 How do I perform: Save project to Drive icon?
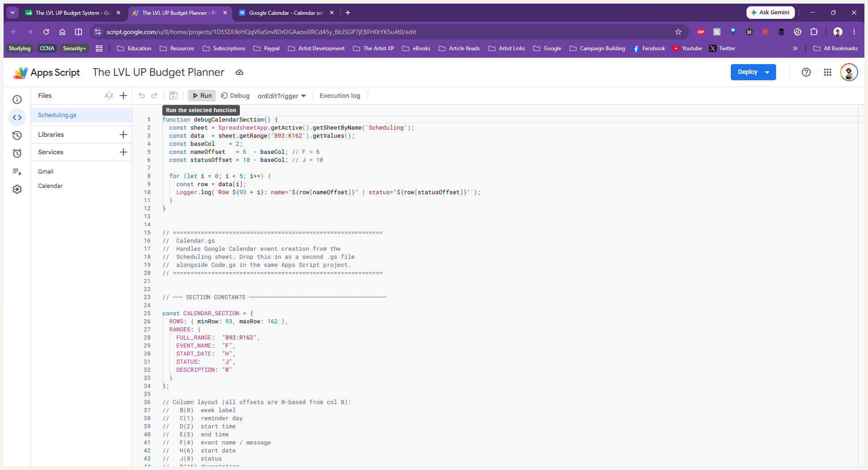click(174, 96)
